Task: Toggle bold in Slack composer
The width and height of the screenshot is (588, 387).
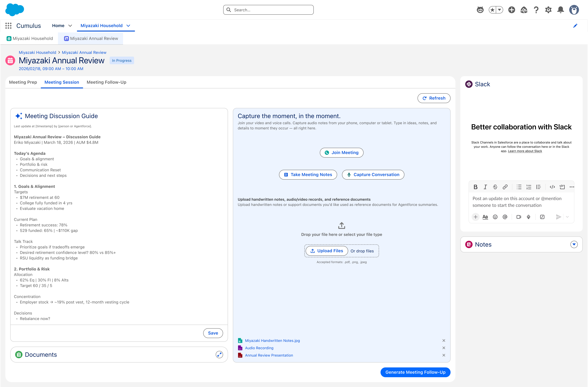Action: point(475,187)
